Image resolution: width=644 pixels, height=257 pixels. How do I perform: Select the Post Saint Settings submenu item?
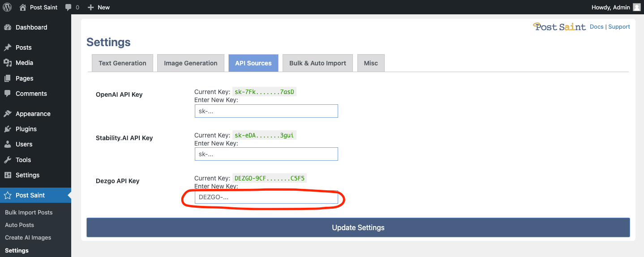(x=17, y=250)
